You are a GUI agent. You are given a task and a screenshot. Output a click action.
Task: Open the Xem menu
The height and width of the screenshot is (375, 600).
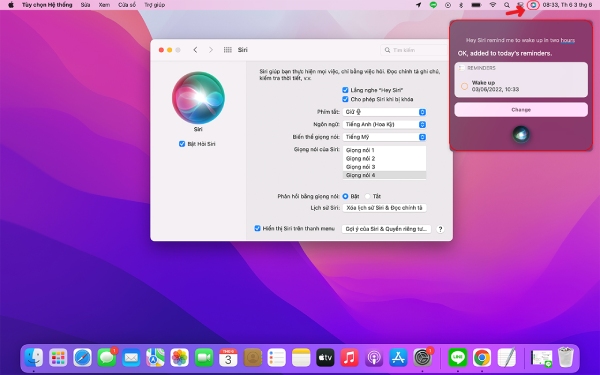click(x=104, y=5)
